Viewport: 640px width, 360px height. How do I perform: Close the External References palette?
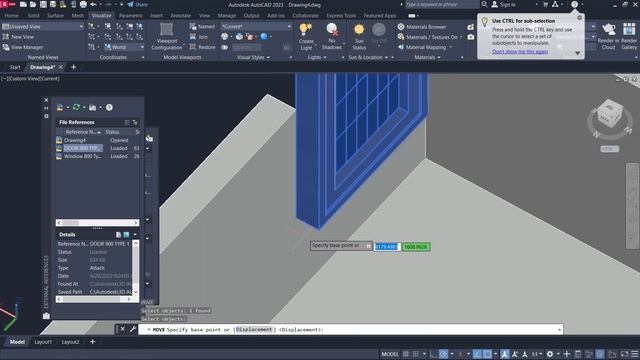46,100
